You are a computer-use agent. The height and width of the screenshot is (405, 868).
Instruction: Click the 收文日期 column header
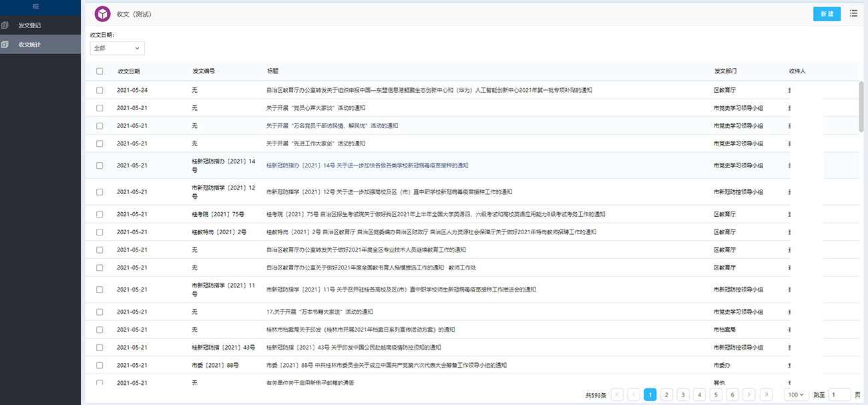pyautogui.click(x=129, y=71)
